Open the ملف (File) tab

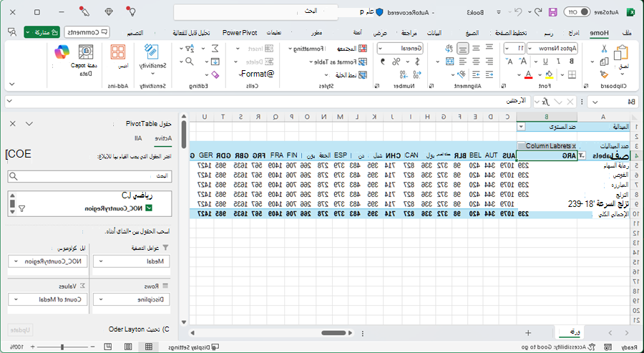[627, 33]
